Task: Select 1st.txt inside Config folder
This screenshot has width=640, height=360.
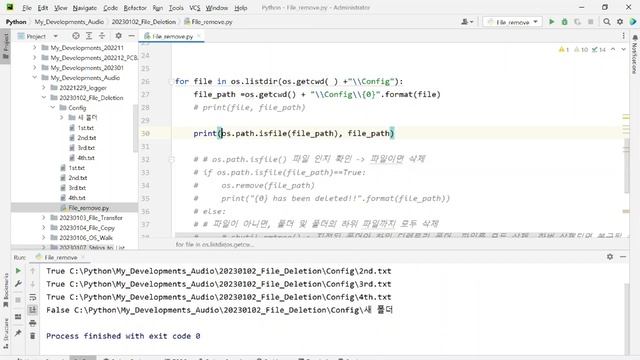Action: (x=86, y=128)
